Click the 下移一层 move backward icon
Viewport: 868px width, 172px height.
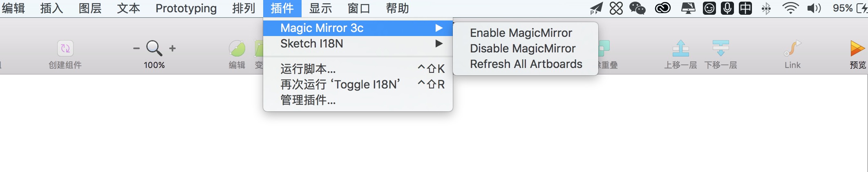[x=720, y=48]
